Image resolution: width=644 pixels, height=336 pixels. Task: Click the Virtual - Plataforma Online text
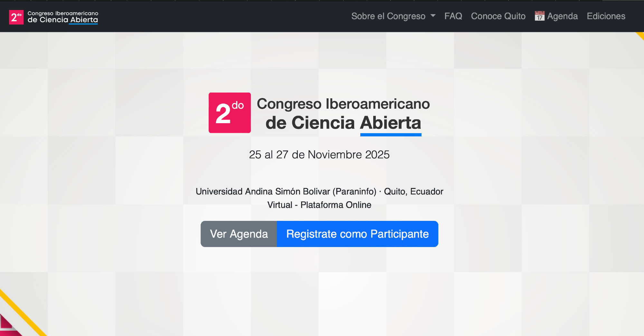[319, 205]
